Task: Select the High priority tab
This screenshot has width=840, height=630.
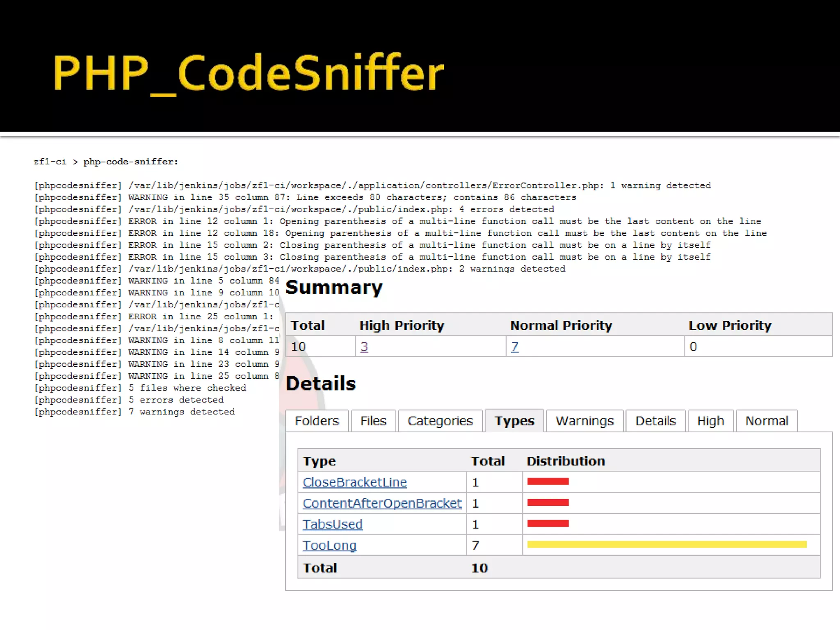Action: [x=710, y=421]
